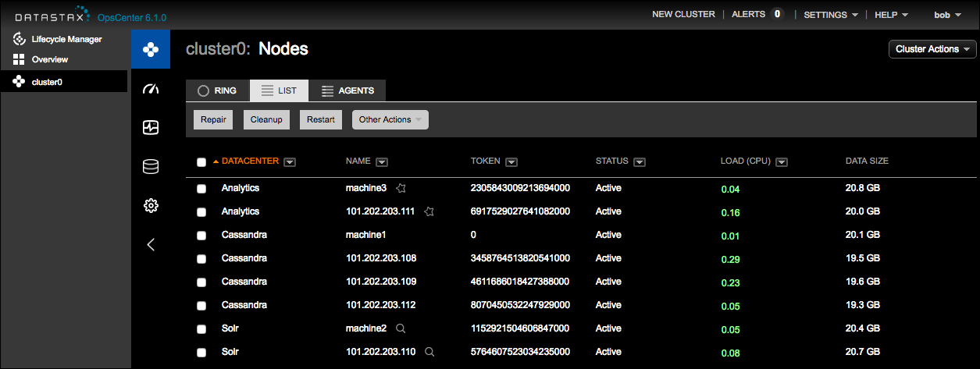
Task: Open the Data database cylinder icon
Action: [x=151, y=166]
